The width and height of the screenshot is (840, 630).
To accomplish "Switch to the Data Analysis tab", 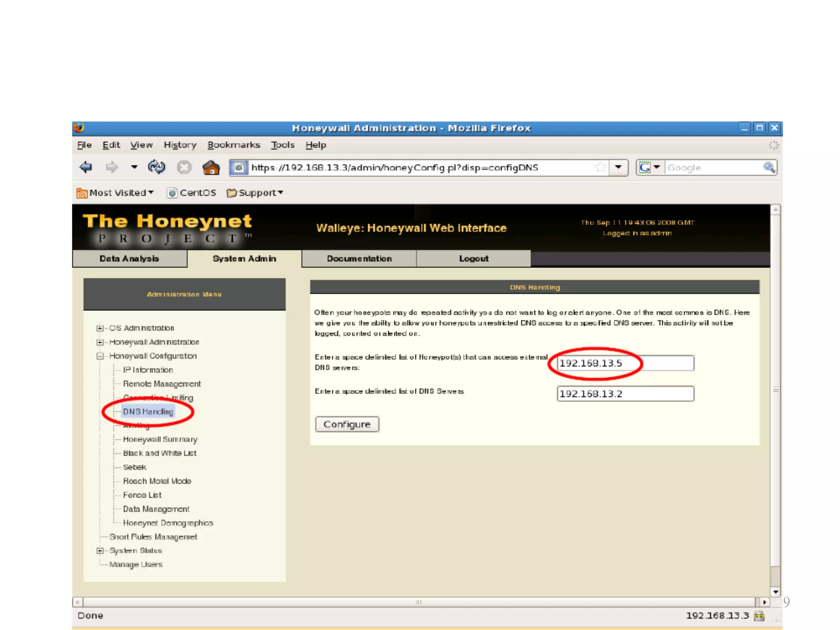I will [129, 259].
